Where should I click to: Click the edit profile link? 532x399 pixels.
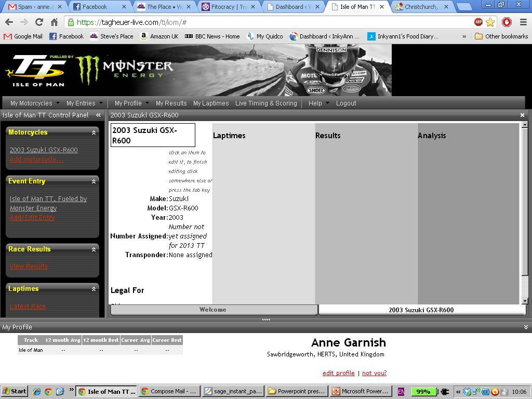(x=339, y=373)
